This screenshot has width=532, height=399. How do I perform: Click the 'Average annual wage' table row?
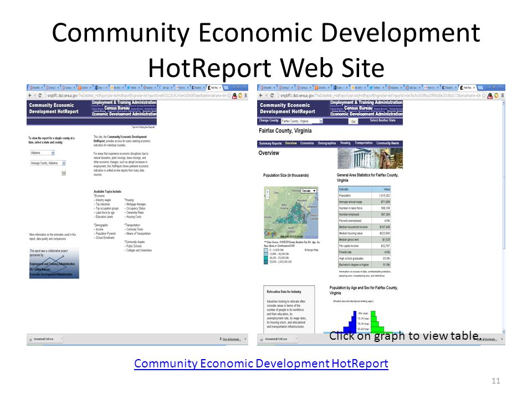pos(365,202)
